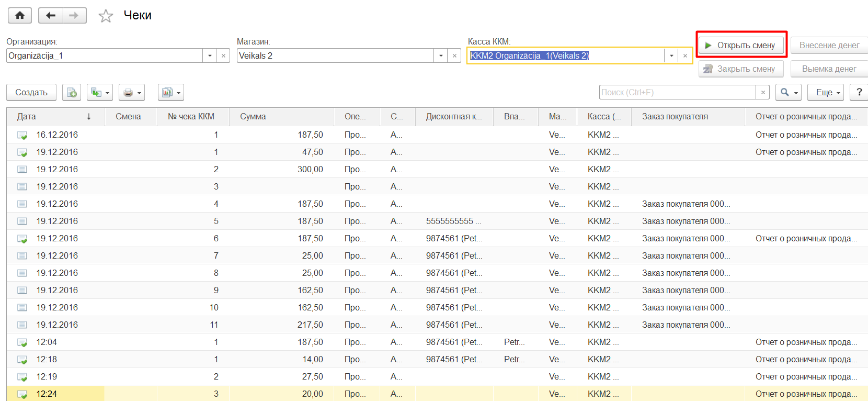Open print icon dropdown
This screenshot has width=868, height=401.
tap(132, 93)
